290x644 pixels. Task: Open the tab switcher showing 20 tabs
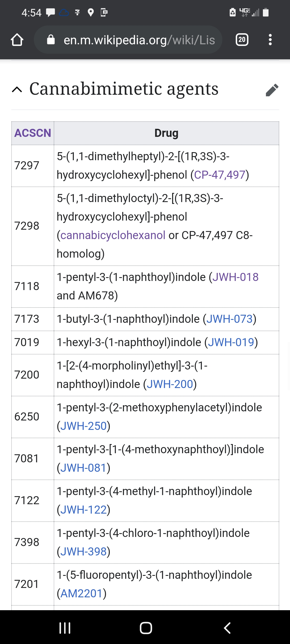[242, 40]
